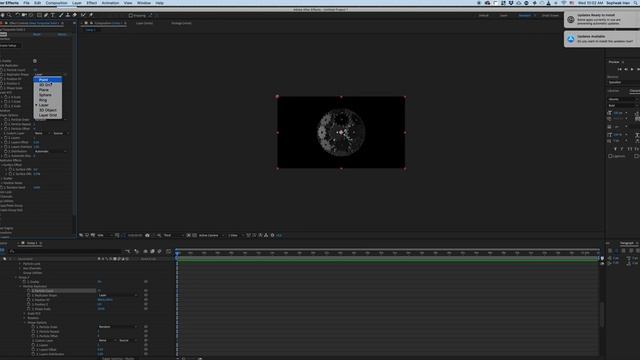Play the composition in Preview panel

[632, 69]
